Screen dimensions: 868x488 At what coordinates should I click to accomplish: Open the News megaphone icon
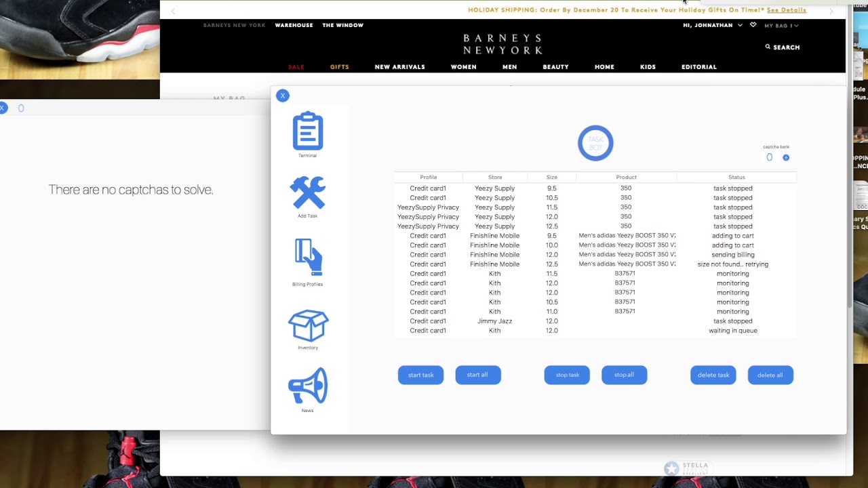click(x=308, y=386)
